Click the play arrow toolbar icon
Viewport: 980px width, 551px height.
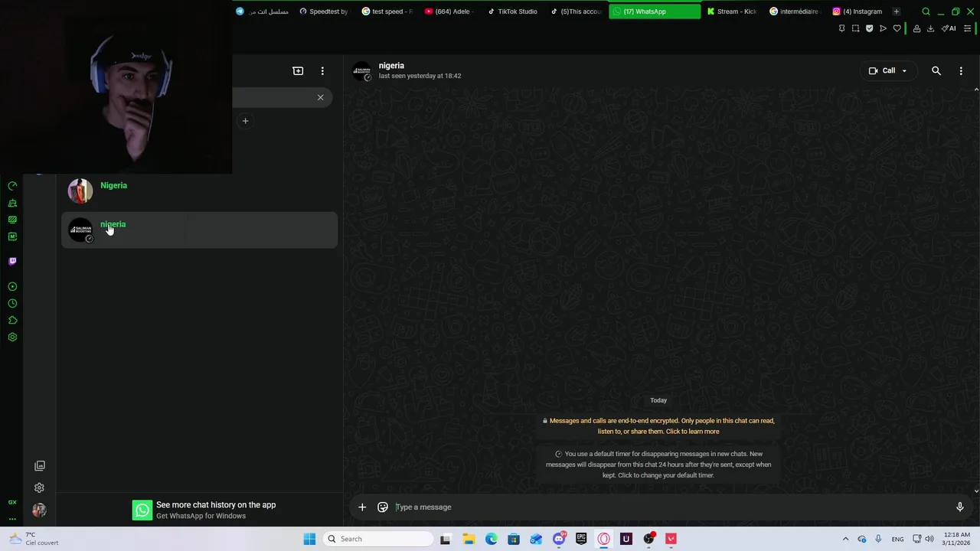click(x=883, y=28)
